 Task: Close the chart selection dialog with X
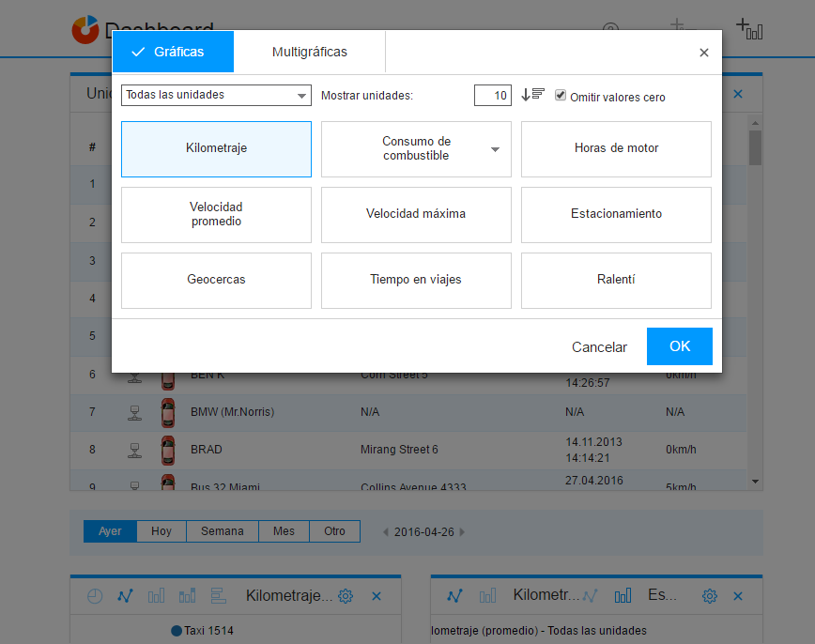pyautogui.click(x=703, y=53)
